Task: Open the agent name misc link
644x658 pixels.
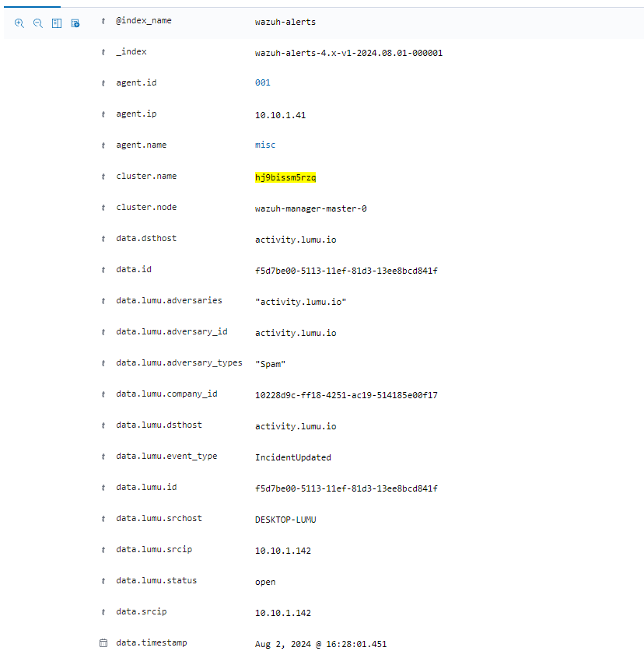Action: point(265,145)
